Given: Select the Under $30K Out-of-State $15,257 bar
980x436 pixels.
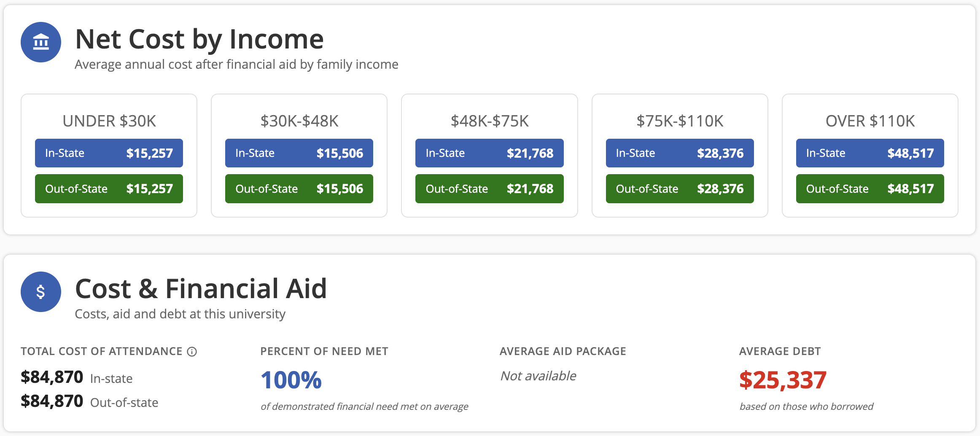Looking at the screenshot, I should 109,188.
